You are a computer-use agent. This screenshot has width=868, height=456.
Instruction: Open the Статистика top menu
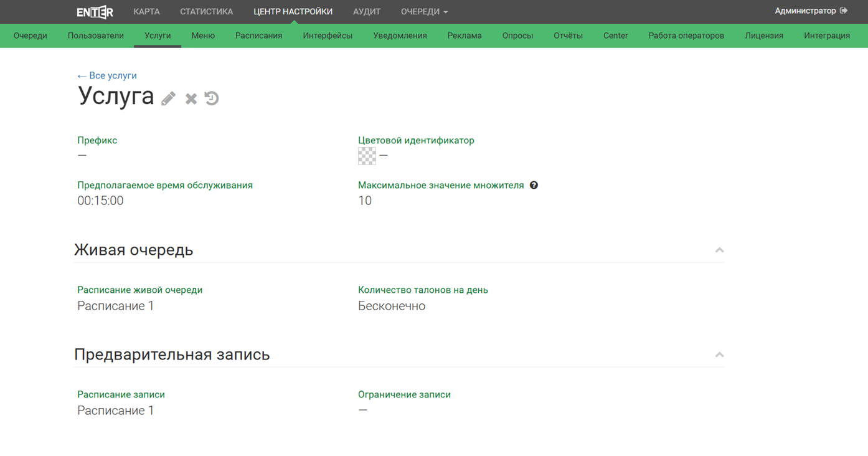206,12
